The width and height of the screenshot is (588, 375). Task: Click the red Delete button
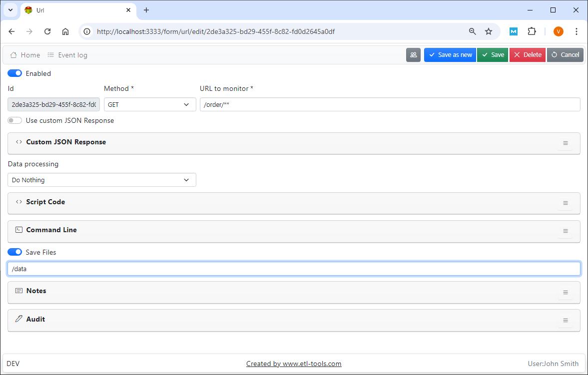point(527,55)
